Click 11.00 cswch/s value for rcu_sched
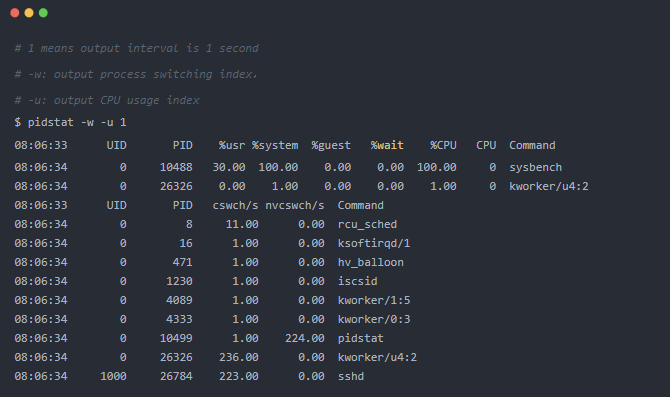This screenshot has height=397, width=670. [x=242, y=224]
